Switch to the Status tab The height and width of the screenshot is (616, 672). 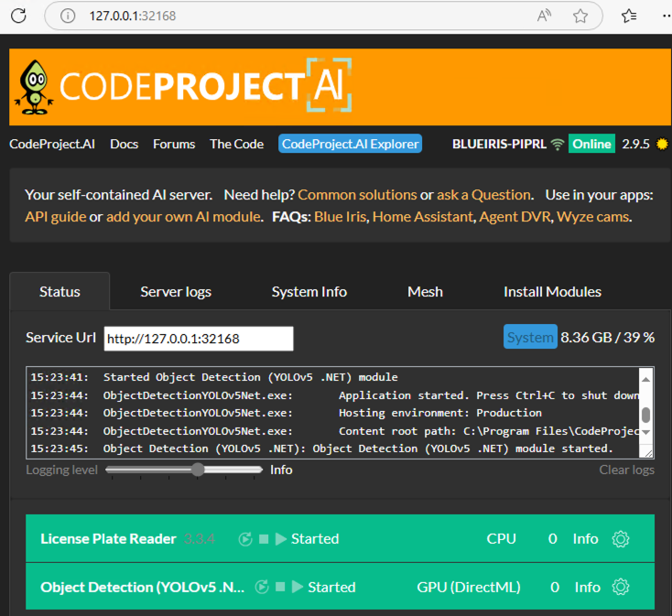(x=60, y=292)
